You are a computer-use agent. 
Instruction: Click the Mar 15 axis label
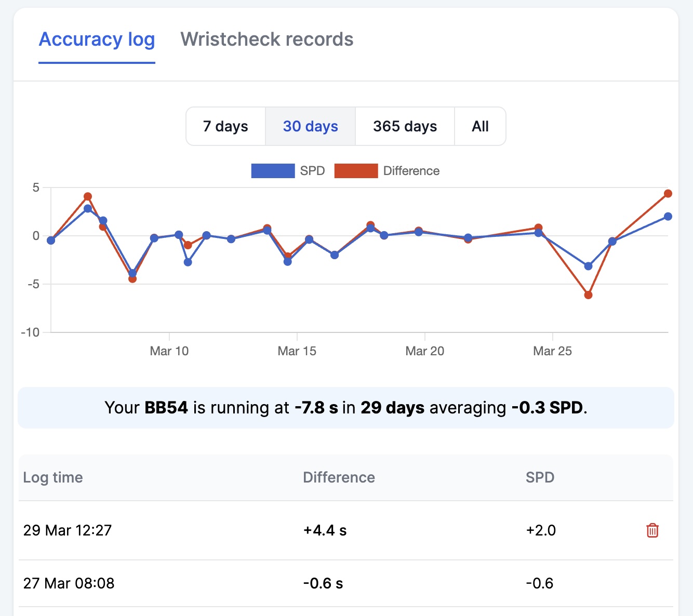pyautogui.click(x=297, y=351)
